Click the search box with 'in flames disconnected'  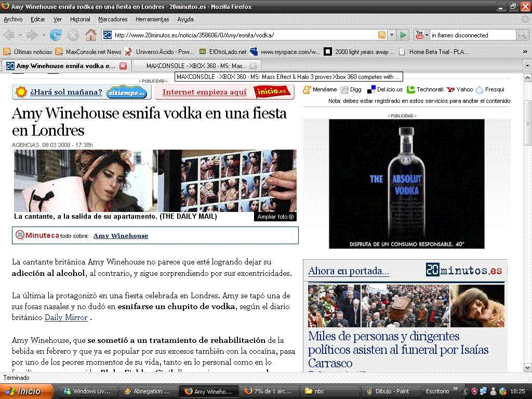(x=472, y=35)
